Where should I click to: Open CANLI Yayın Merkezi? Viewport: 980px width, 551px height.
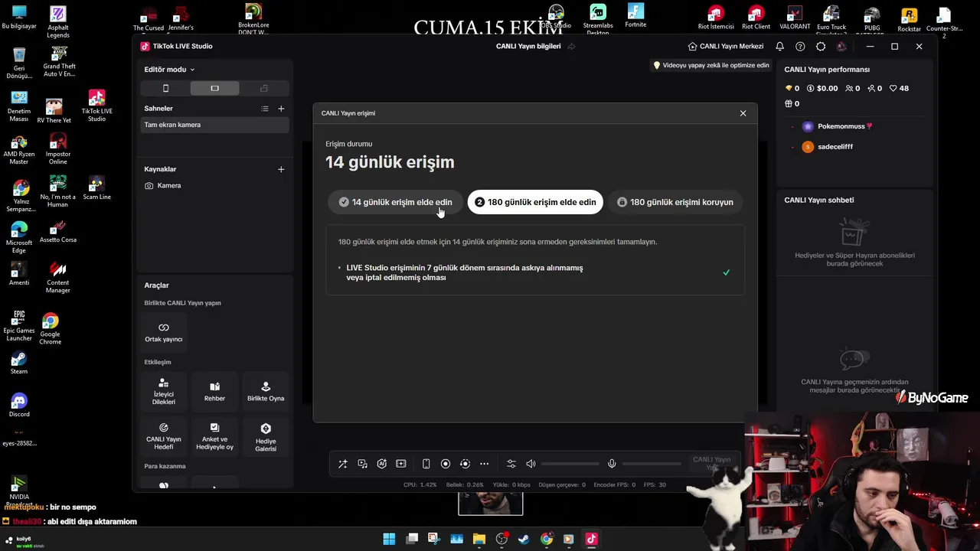coord(725,46)
